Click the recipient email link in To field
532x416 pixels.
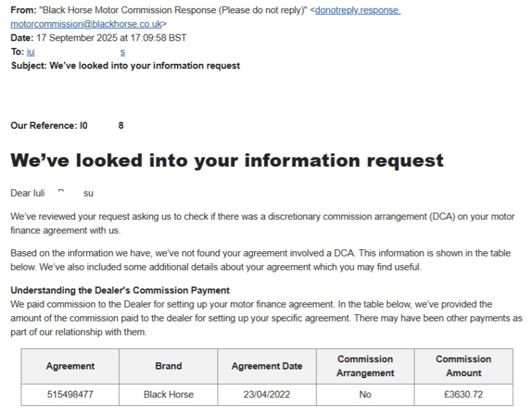click(31, 52)
